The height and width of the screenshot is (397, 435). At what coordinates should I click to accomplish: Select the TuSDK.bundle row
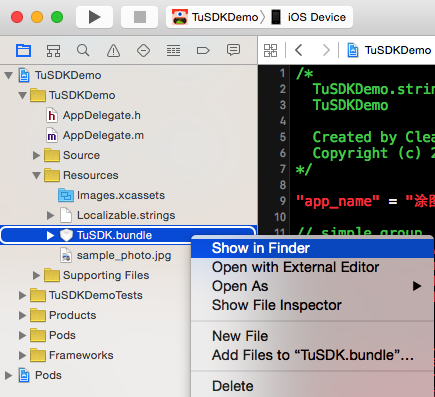(129, 235)
